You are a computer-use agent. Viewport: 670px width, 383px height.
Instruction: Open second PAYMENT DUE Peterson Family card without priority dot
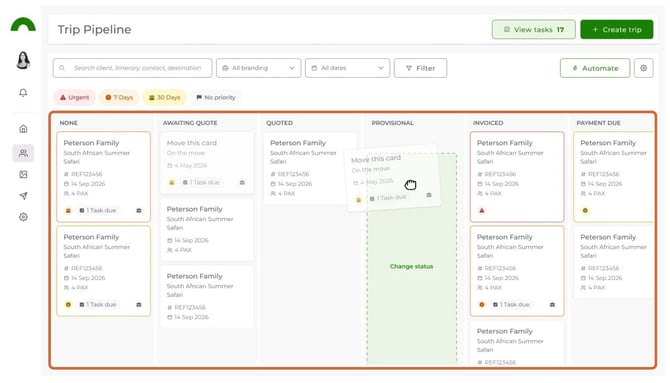click(x=614, y=262)
